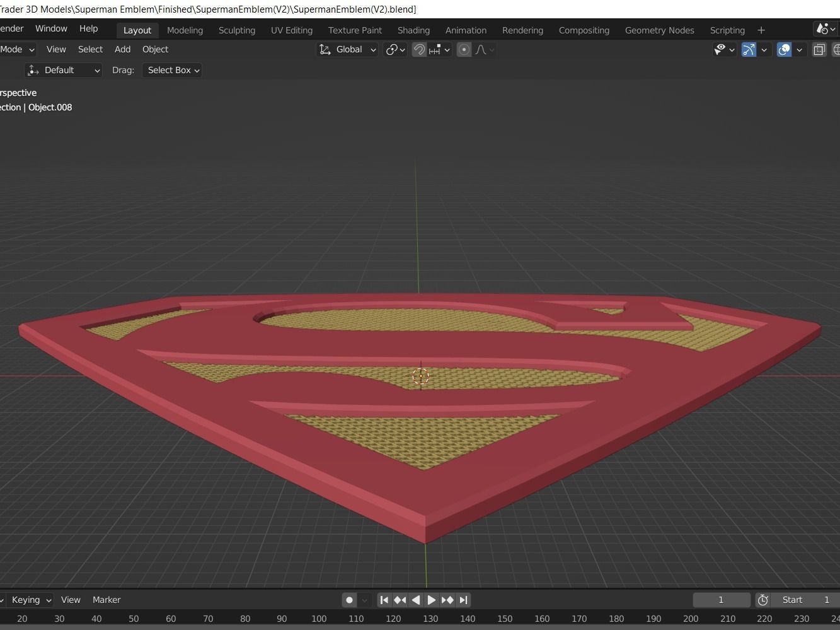Jump to the next keyframe

[447, 600]
